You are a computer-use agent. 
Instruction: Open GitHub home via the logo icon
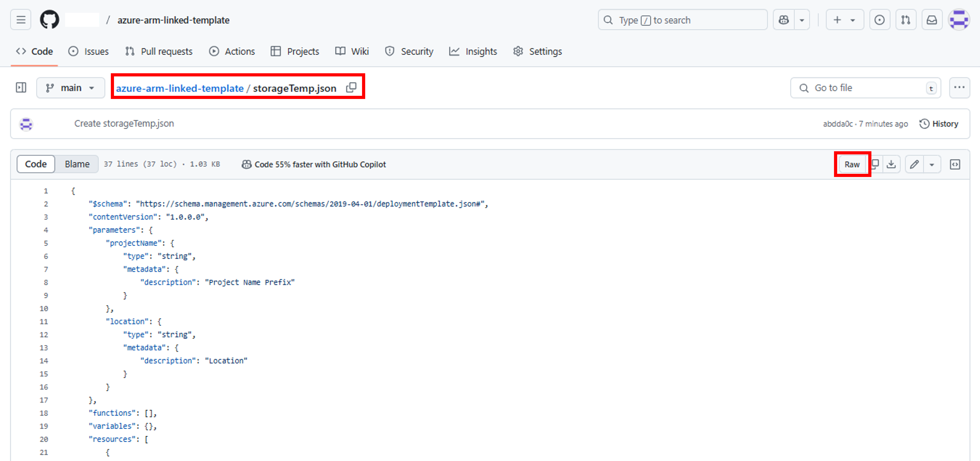coord(50,20)
